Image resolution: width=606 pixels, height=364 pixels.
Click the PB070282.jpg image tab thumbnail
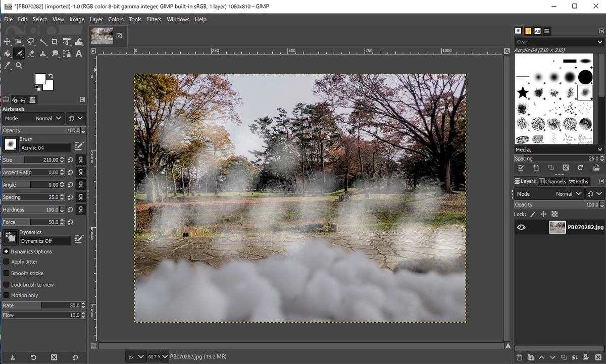(102, 36)
